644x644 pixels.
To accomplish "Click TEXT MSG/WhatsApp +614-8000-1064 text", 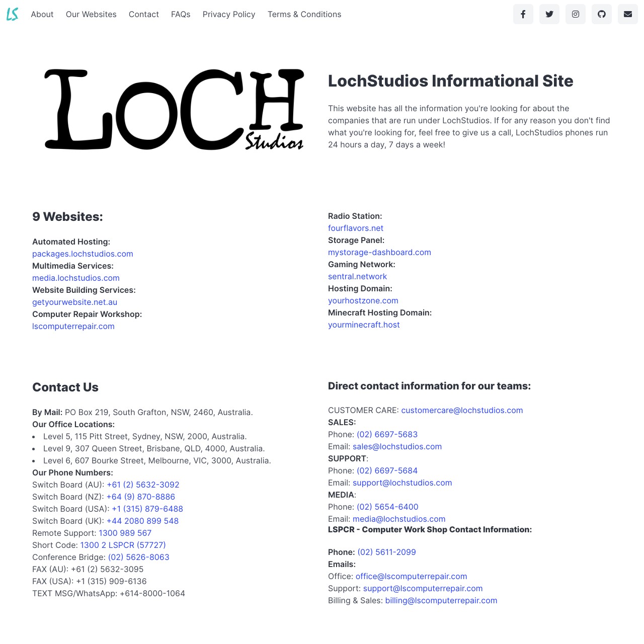I will (109, 593).
